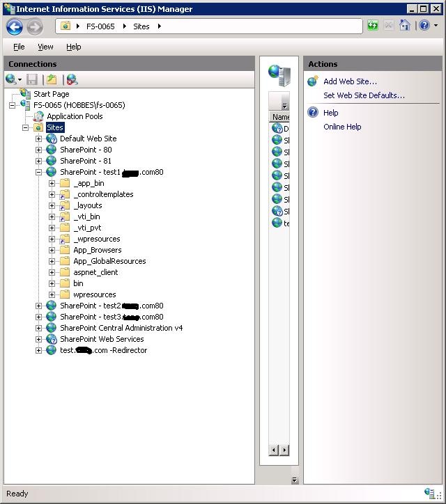Click the horizontal scrollbar left arrow

273,450
